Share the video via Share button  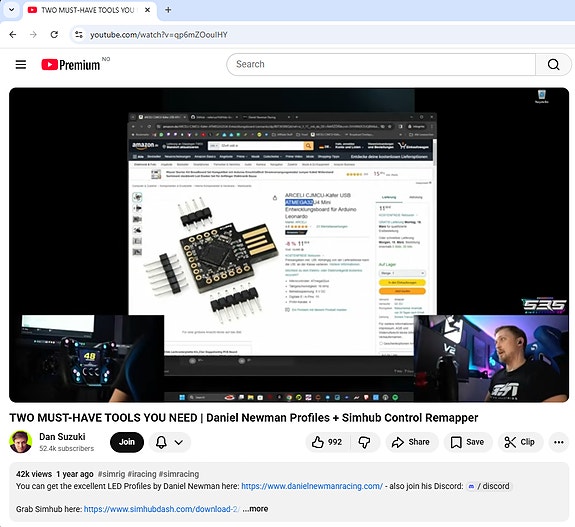click(x=411, y=442)
